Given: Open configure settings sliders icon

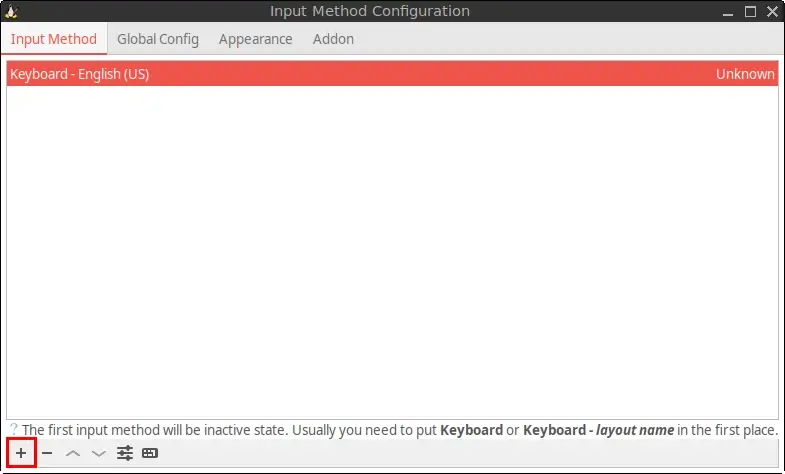Looking at the screenshot, I should pyautogui.click(x=125, y=453).
